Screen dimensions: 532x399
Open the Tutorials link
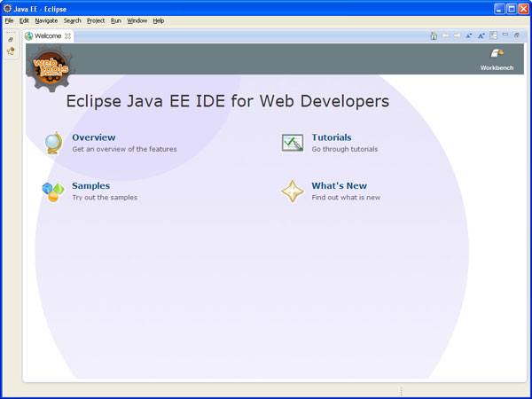coord(332,137)
